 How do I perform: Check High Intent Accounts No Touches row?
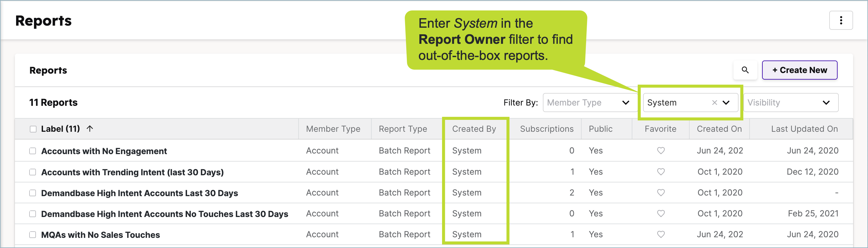33,214
